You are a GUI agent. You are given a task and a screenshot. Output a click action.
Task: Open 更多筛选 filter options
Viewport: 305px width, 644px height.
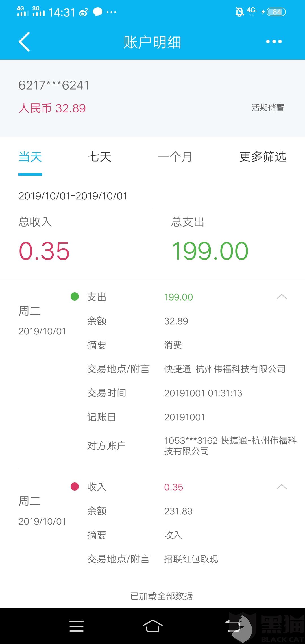pos(263,157)
